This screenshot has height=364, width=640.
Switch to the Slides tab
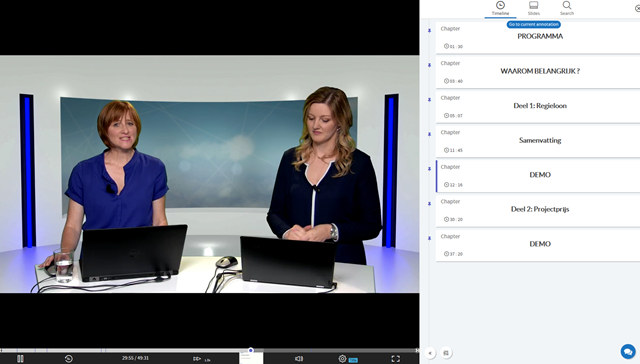533,8
